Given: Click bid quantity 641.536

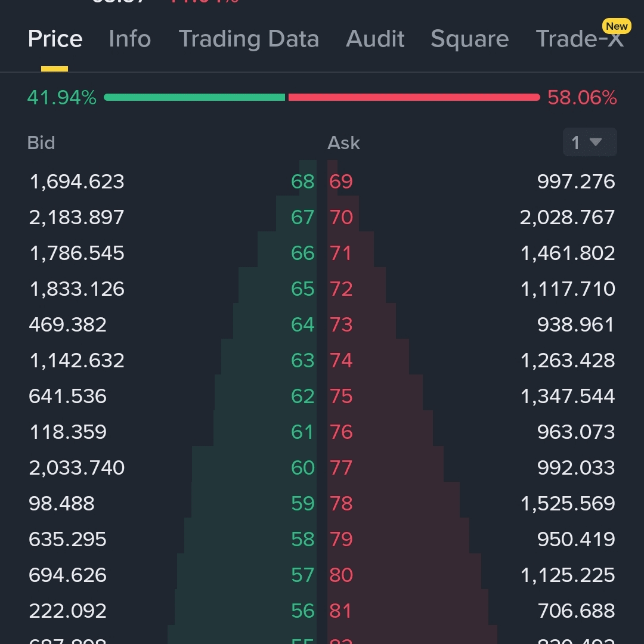Looking at the screenshot, I should (x=68, y=396).
